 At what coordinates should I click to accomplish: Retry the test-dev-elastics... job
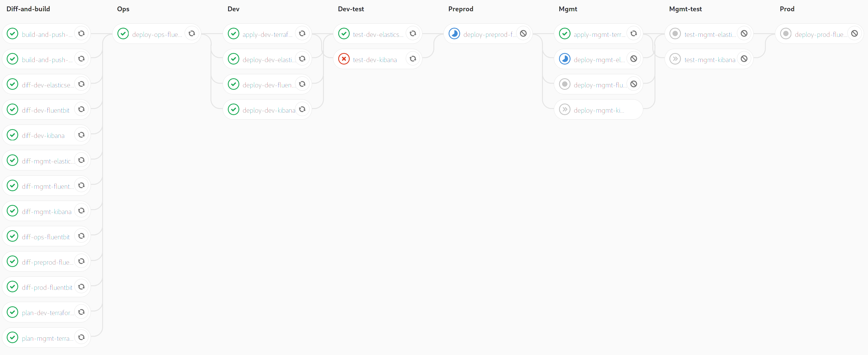point(413,33)
